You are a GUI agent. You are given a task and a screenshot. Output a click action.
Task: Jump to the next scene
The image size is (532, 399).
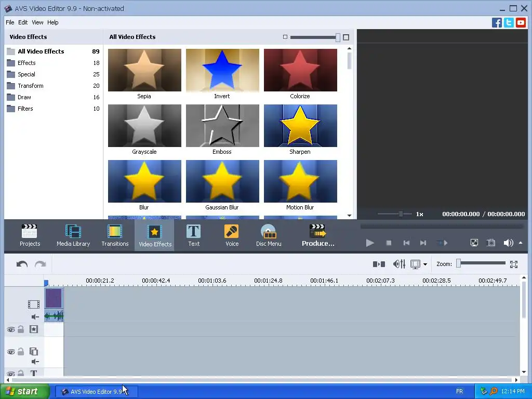pyautogui.click(x=443, y=243)
